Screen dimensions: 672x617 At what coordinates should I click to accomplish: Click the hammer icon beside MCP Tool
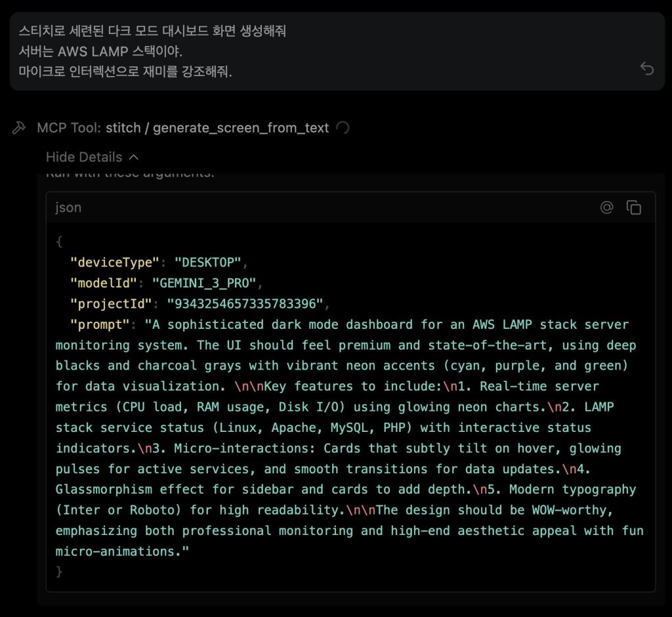[19, 128]
